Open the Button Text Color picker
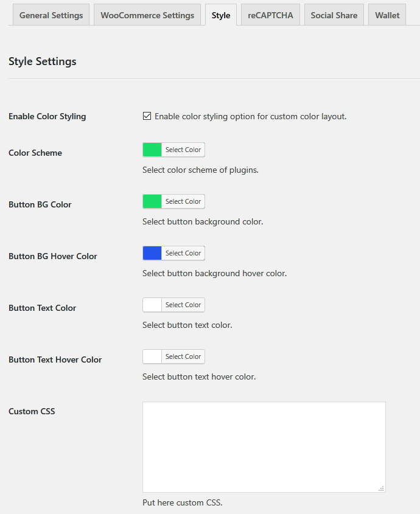The height and width of the screenshot is (514, 420). [183, 304]
